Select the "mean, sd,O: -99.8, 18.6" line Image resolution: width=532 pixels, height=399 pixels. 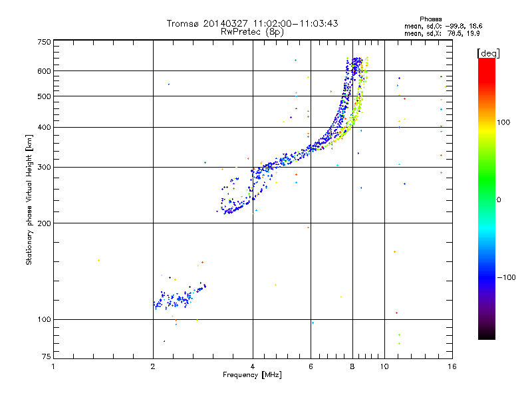point(443,26)
